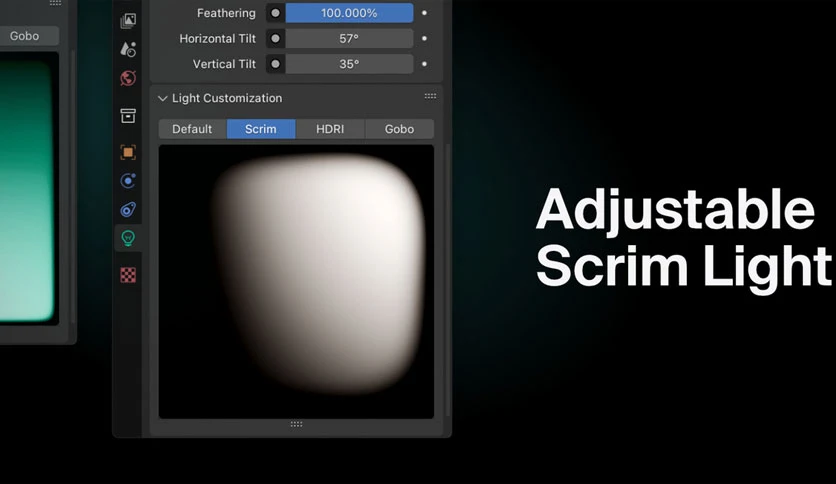This screenshot has width=836, height=484.
Task: Select the Gobo tab in left window
Action: [x=27, y=36]
